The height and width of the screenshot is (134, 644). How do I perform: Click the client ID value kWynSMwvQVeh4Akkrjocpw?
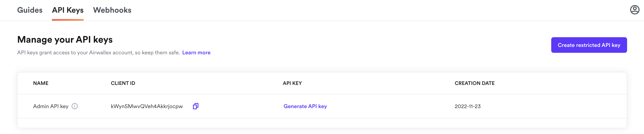[147, 106]
